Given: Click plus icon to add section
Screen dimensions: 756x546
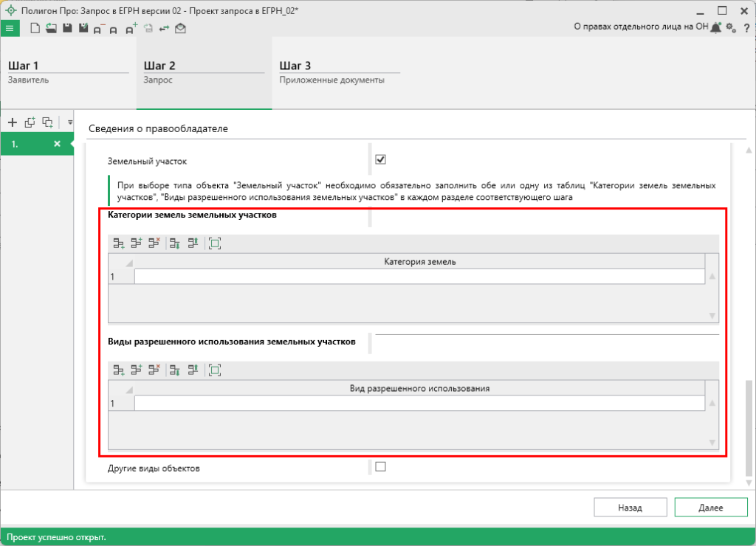Looking at the screenshot, I should tap(12, 122).
